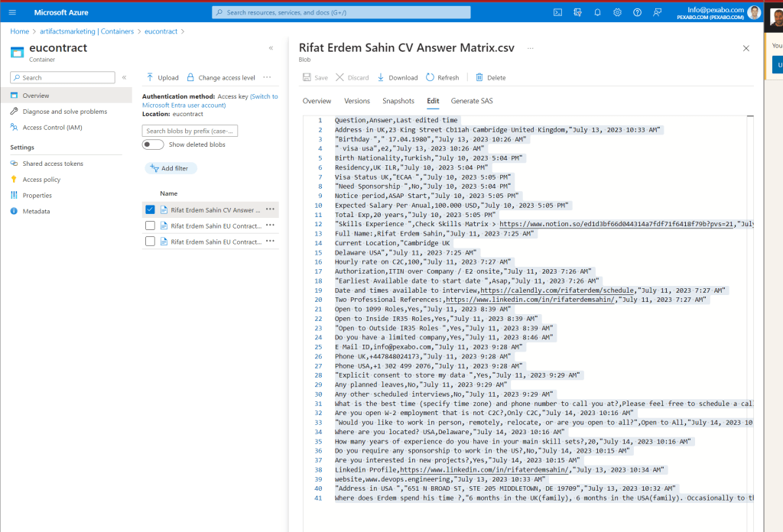The width and height of the screenshot is (783, 532).
Task: Click Switch to Microsoft Entra user account link
Action: (x=210, y=101)
